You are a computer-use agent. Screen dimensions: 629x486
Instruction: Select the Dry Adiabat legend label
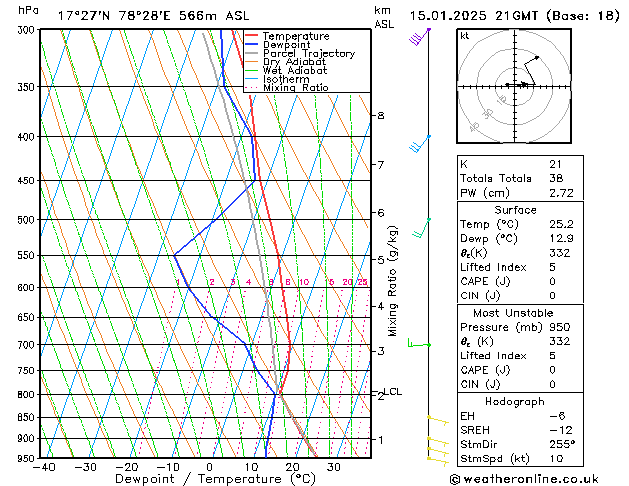pyautogui.click(x=294, y=62)
